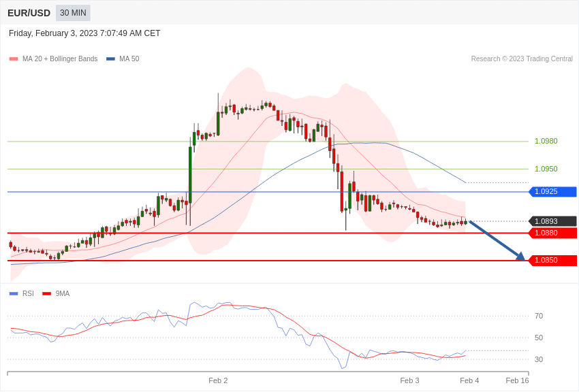Click the blue 1.0925 pivot price tag
This screenshot has height=392, width=579.
tap(553, 192)
